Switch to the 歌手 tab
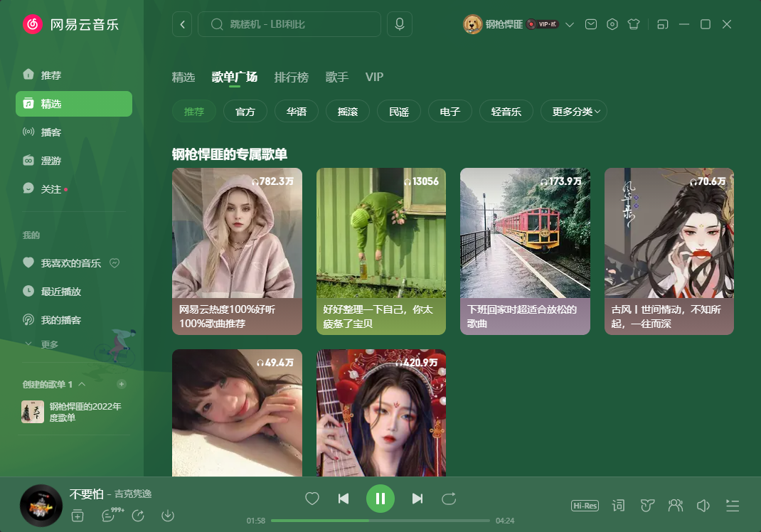The height and width of the screenshot is (532, 761). coord(337,78)
